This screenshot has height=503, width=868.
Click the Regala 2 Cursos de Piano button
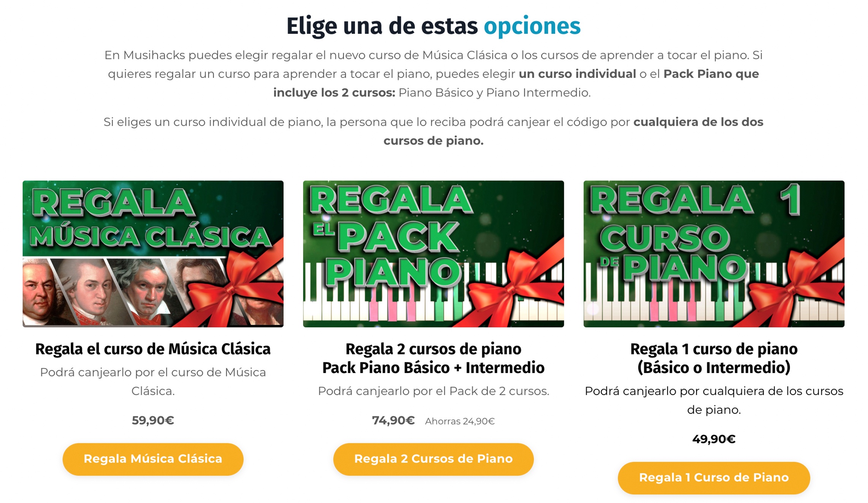pyautogui.click(x=433, y=459)
